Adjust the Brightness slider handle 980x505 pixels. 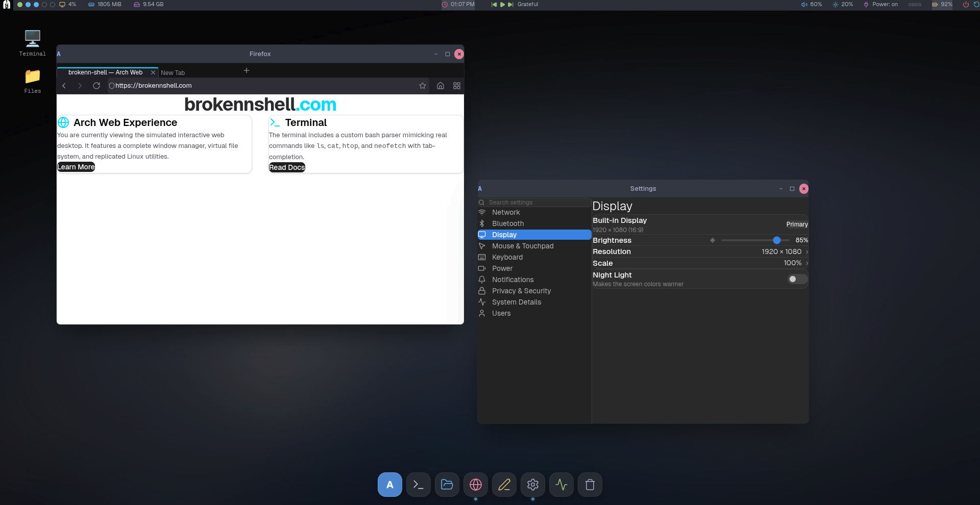(777, 240)
